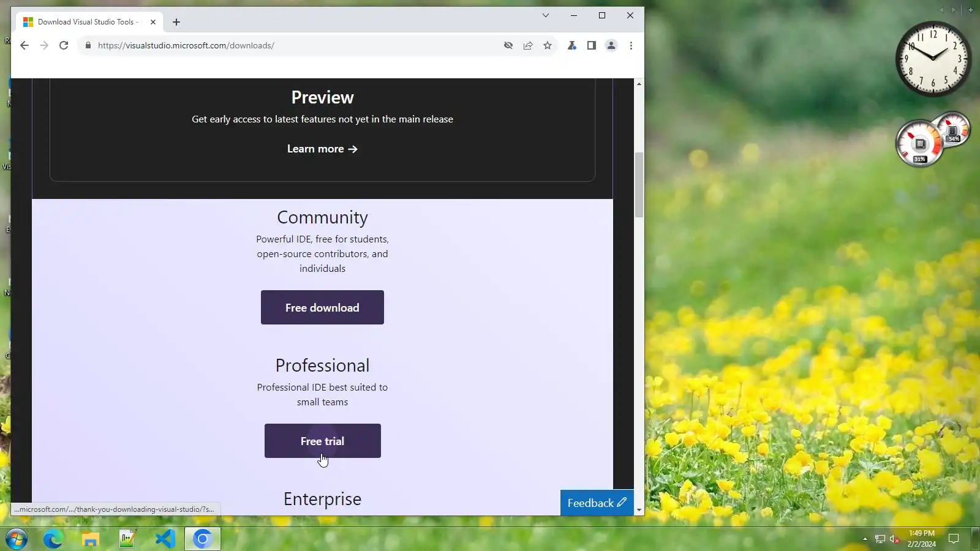Open File Explorer from the taskbar

[x=91, y=539]
